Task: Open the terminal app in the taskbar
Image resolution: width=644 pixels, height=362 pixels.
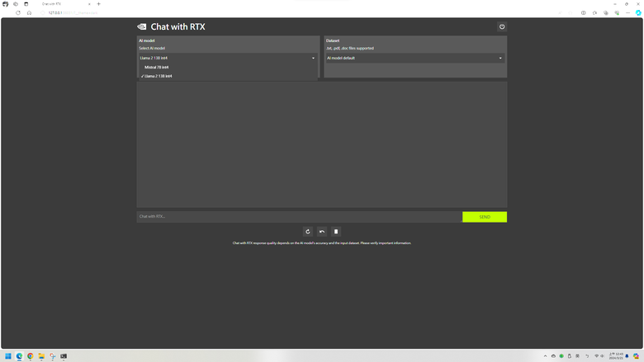Action: coord(64,356)
